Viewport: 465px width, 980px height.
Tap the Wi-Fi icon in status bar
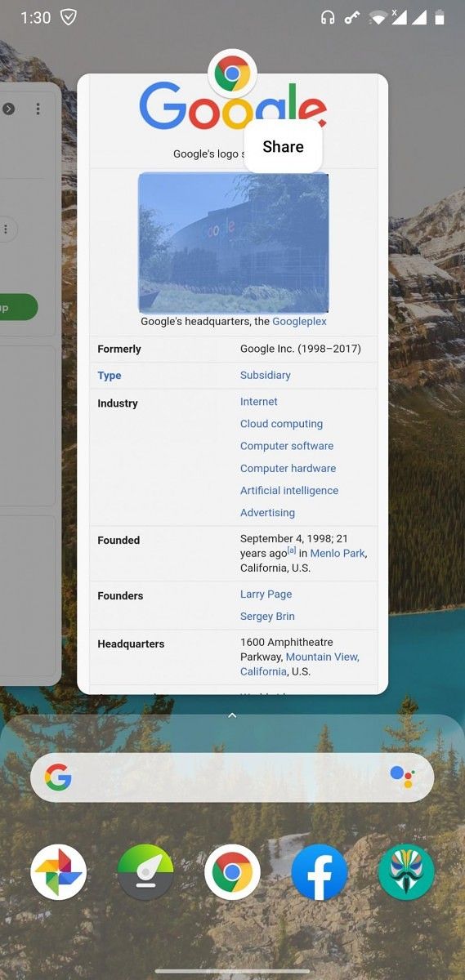(377, 17)
